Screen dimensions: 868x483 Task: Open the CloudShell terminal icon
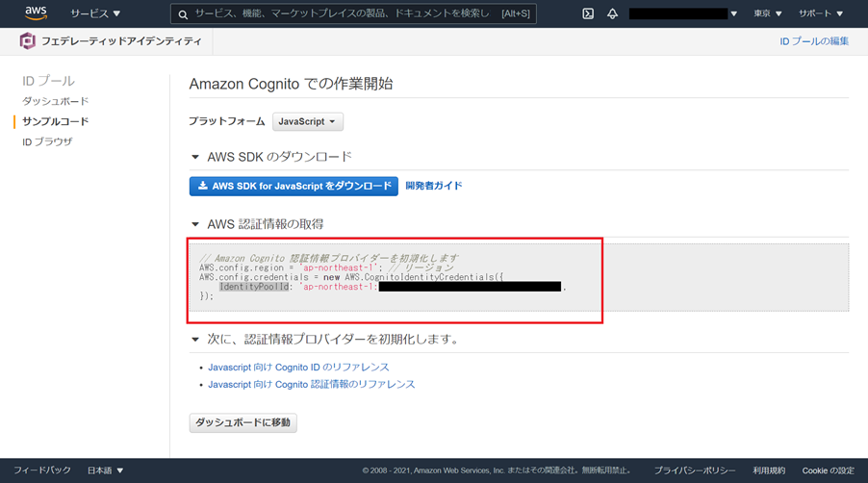point(588,13)
